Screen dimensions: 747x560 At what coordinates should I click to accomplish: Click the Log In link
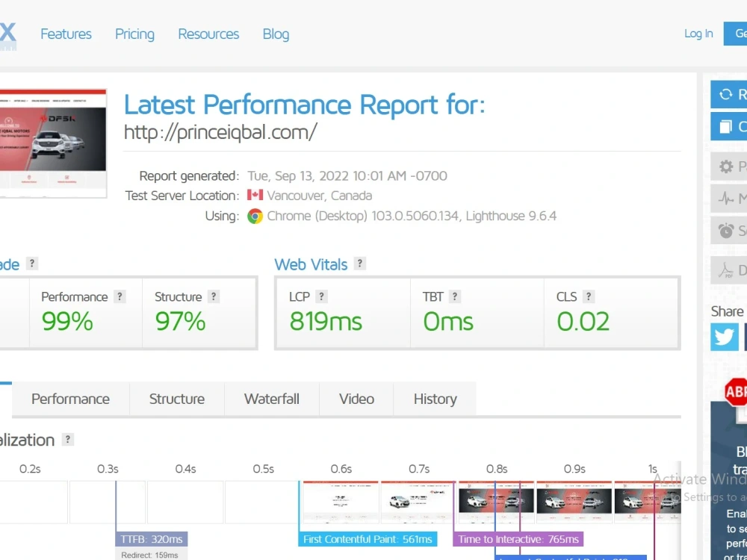click(698, 34)
